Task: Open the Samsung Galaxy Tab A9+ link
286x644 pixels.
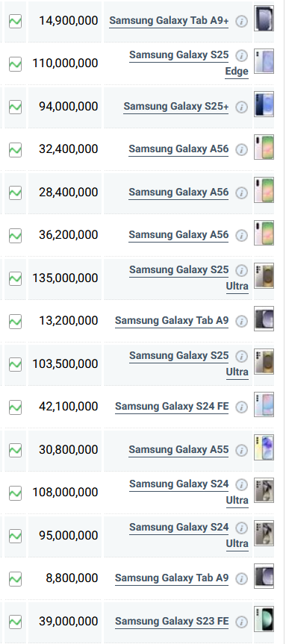Action: point(169,21)
